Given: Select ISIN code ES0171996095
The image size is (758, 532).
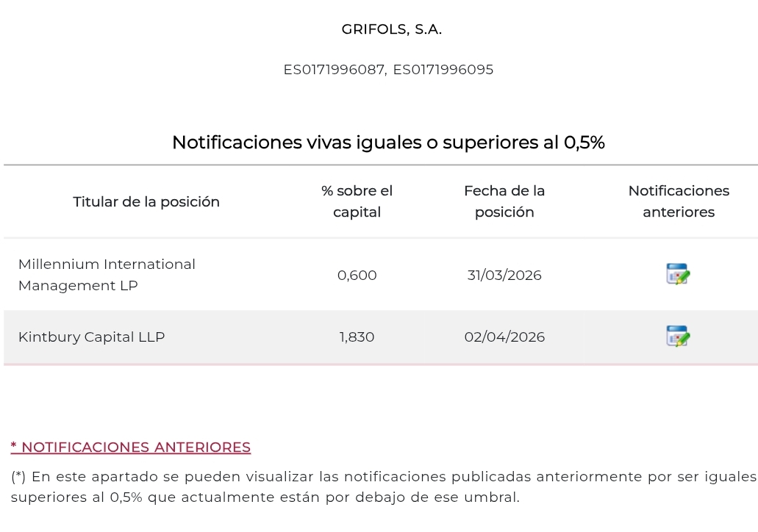Looking at the screenshot, I should [443, 69].
